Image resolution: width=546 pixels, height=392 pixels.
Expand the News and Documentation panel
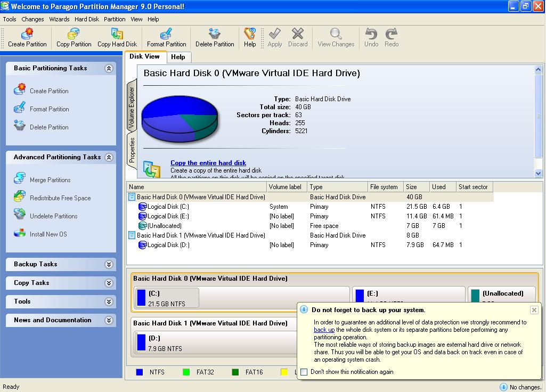coord(109,320)
